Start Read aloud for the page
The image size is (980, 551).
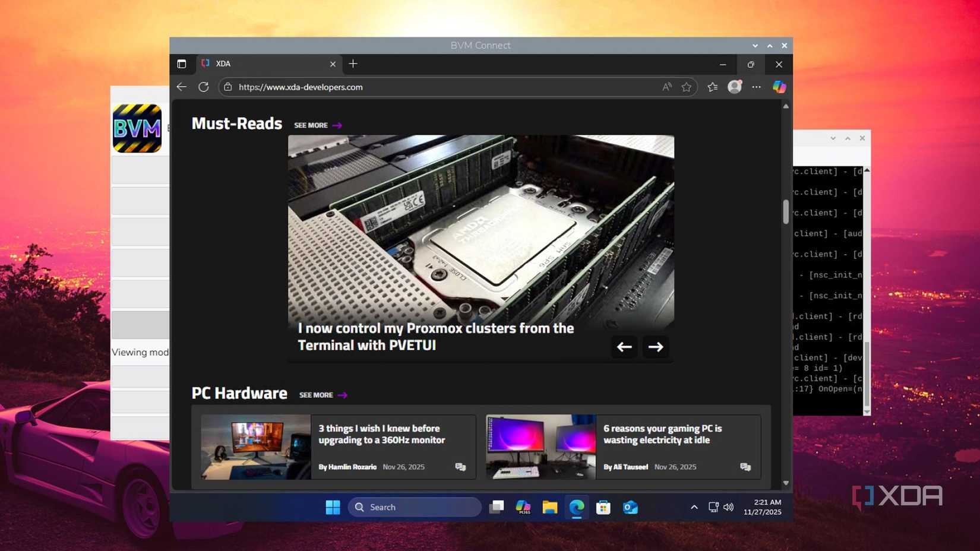pyautogui.click(x=666, y=87)
